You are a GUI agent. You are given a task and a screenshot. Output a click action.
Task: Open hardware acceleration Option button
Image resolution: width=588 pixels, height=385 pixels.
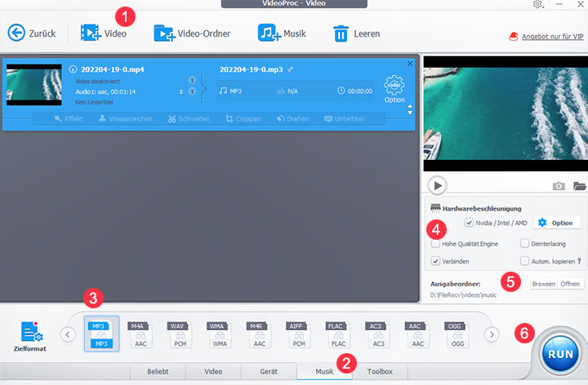(x=556, y=223)
